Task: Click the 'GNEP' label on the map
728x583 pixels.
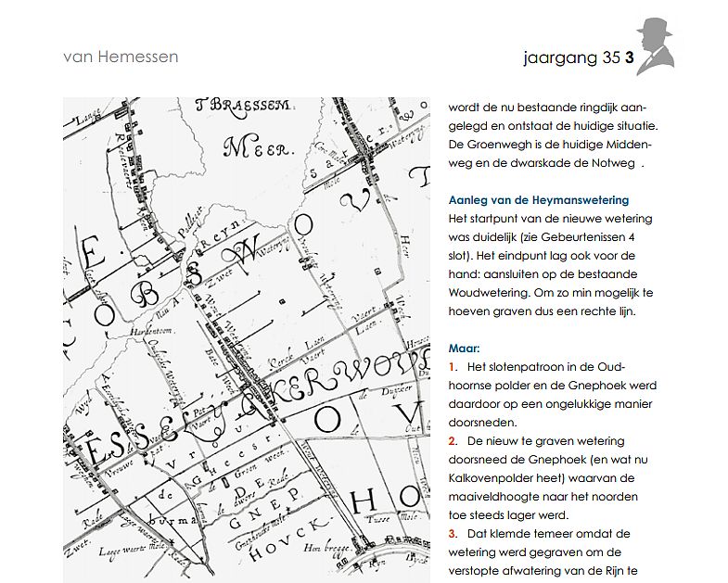Action: click(x=266, y=511)
